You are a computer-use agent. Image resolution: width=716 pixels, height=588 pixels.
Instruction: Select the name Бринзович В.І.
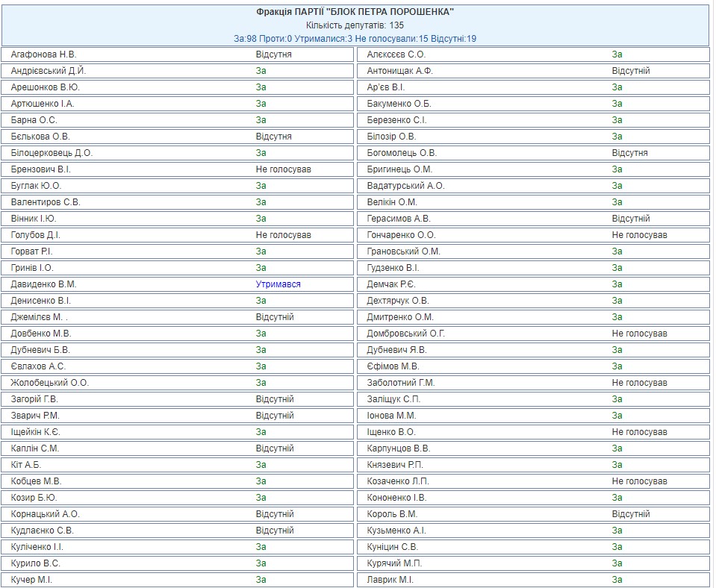(x=41, y=169)
